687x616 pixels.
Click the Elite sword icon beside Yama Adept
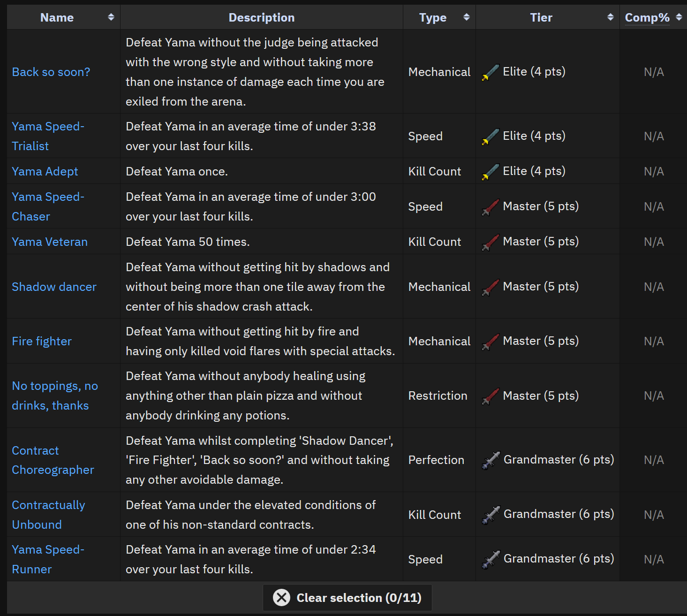pyautogui.click(x=491, y=172)
